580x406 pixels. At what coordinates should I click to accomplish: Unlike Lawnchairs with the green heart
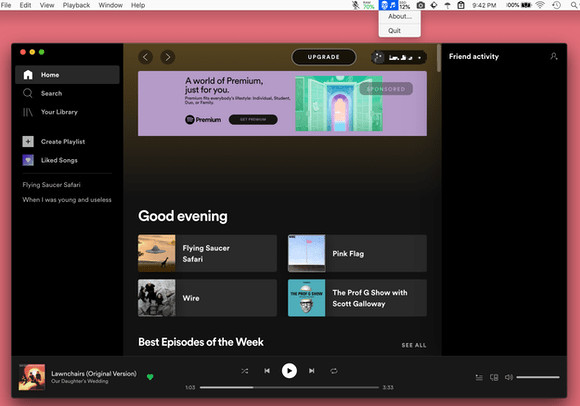(150, 377)
